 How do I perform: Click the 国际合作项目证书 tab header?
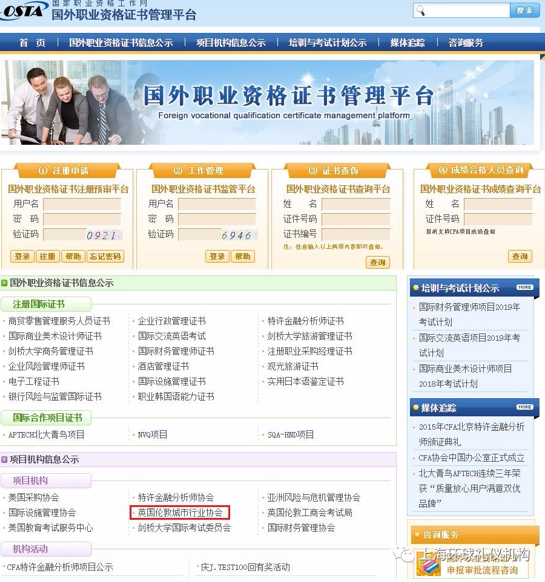click(x=46, y=418)
